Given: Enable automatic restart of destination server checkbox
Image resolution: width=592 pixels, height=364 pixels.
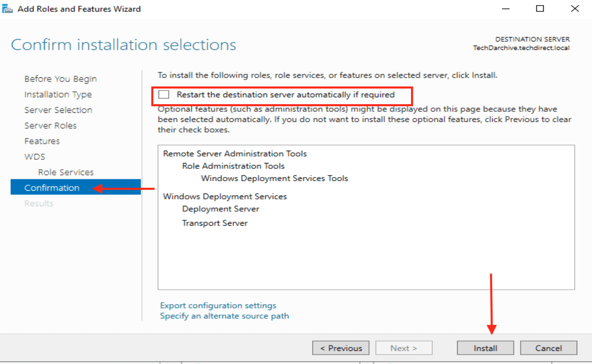Looking at the screenshot, I should coord(164,95).
